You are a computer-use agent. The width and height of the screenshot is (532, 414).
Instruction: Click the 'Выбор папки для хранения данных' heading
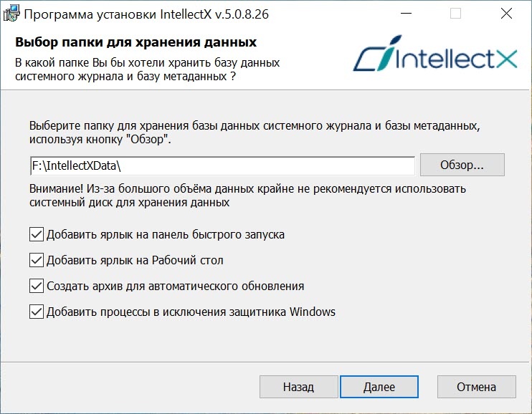[136, 42]
